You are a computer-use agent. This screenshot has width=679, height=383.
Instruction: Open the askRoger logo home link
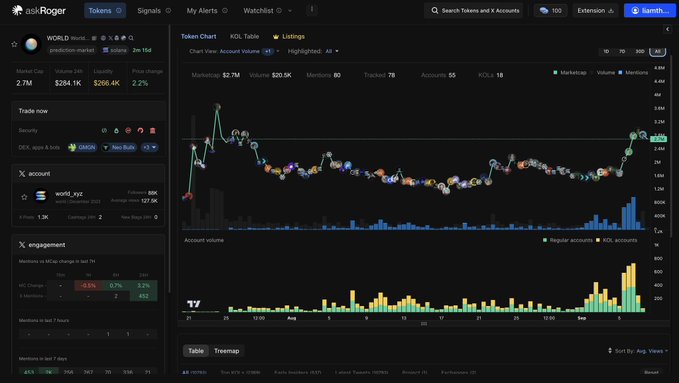[39, 10]
